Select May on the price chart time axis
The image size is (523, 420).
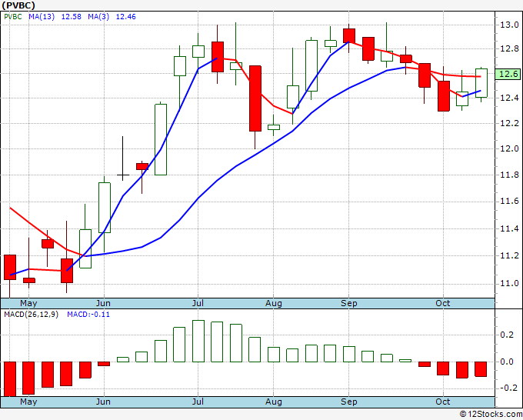click(28, 303)
